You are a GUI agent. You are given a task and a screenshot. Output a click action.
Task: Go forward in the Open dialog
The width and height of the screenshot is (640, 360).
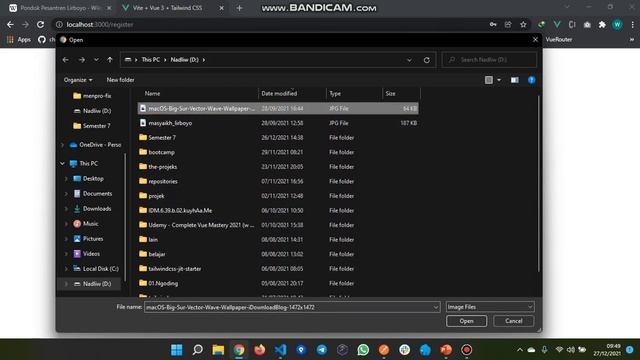[x=82, y=60]
